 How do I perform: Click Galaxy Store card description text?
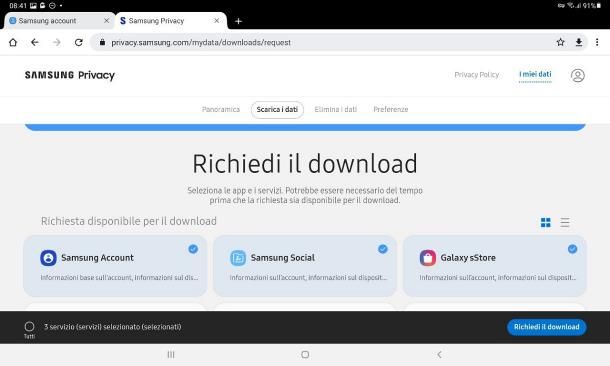click(498, 277)
